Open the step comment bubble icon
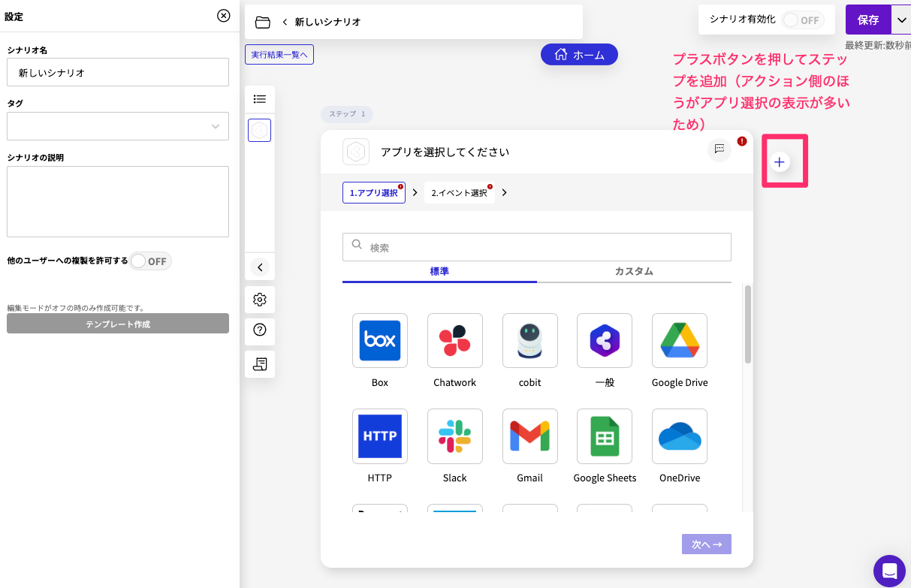Viewport: 911px width, 588px height. point(719,149)
